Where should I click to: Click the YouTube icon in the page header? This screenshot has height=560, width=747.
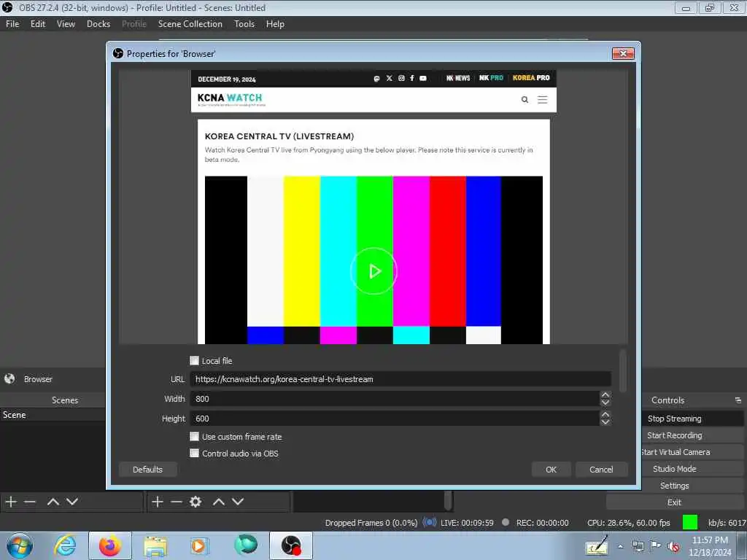pyautogui.click(x=423, y=78)
